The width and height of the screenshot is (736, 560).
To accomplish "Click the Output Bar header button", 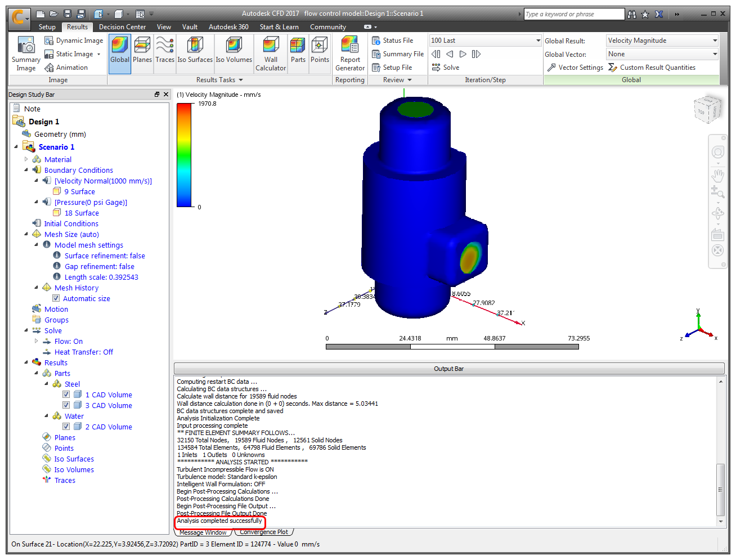I will click(448, 369).
